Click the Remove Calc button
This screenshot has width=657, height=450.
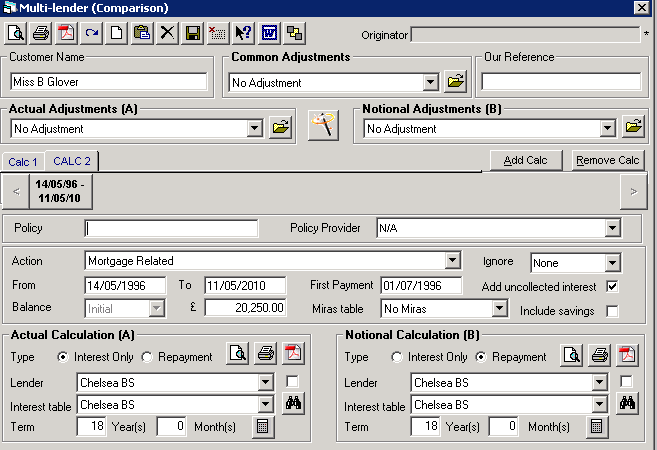(x=608, y=160)
